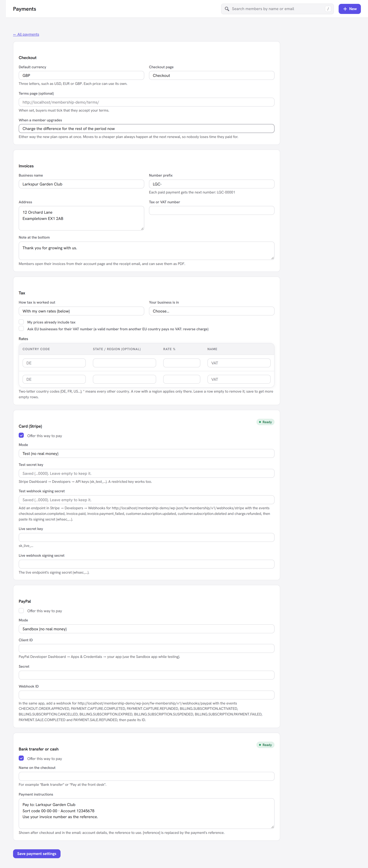Viewport: 368px width, 868px height.
Task: Click the Invoices section heading
Action: (x=26, y=166)
